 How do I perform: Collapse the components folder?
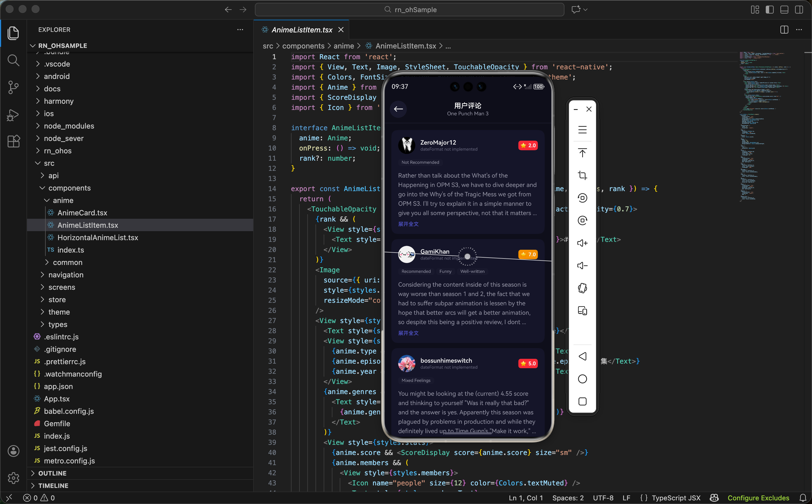(69, 188)
